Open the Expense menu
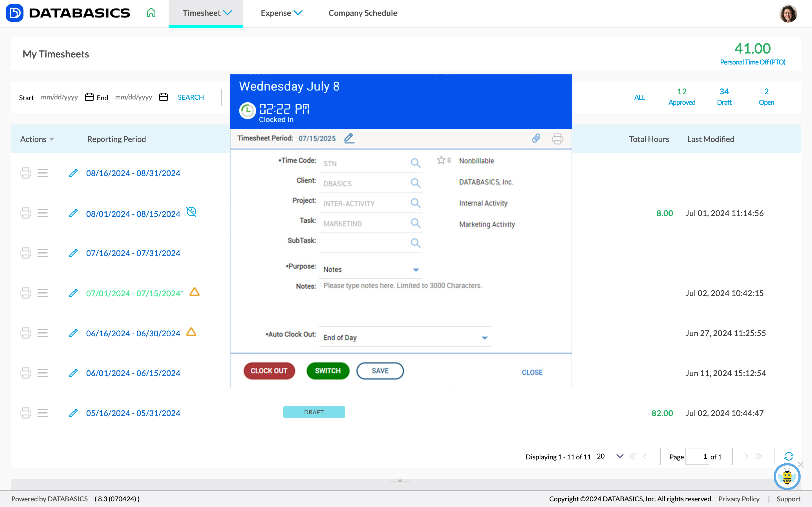This screenshot has height=507, width=812. pos(281,13)
